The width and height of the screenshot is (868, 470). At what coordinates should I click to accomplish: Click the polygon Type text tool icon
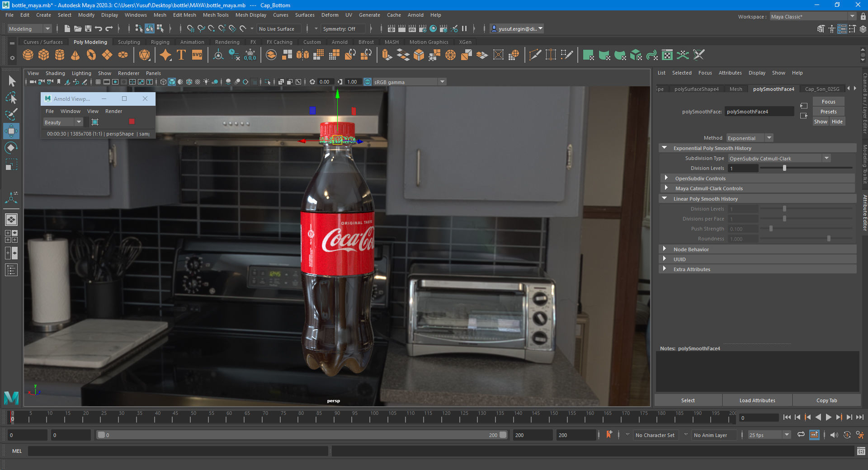click(181, 55)
